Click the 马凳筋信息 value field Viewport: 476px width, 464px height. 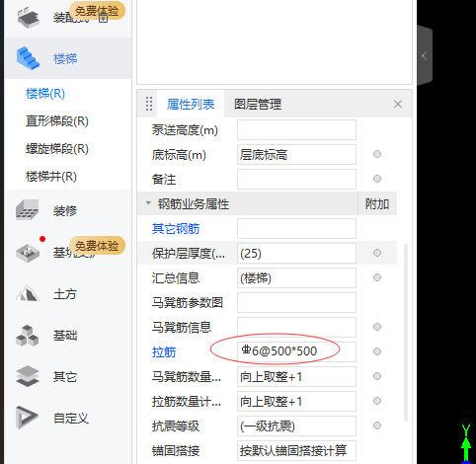[x=296, y=327]
